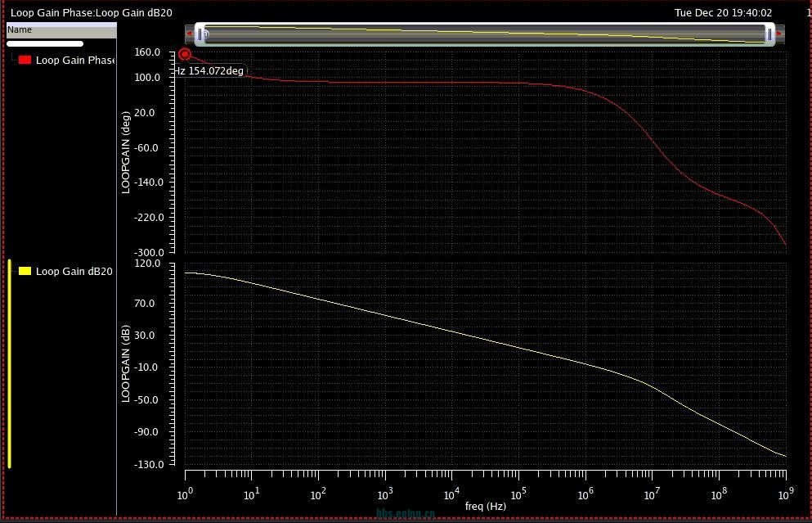Click the yellow vertical bar beside the dB20 legend

[10, 363]
